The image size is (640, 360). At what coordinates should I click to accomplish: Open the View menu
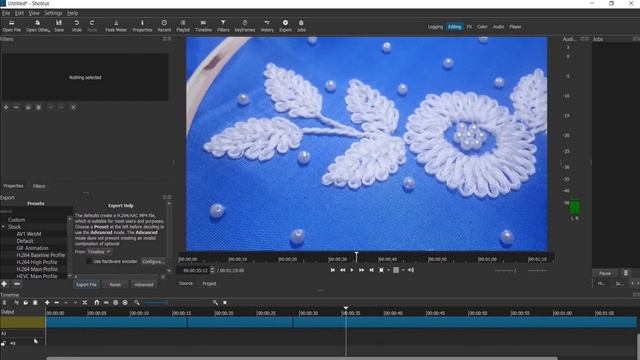pyautogui.click(x=34, y=13)
